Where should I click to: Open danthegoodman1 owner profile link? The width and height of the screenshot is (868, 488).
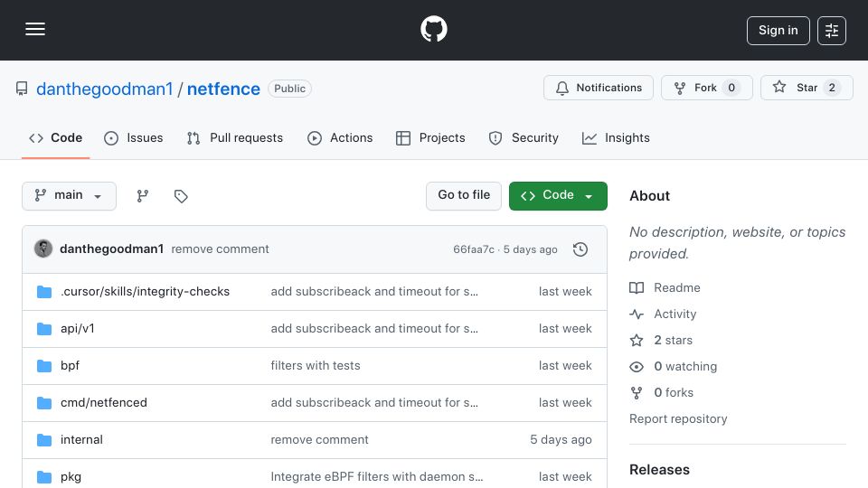[105, 89]
